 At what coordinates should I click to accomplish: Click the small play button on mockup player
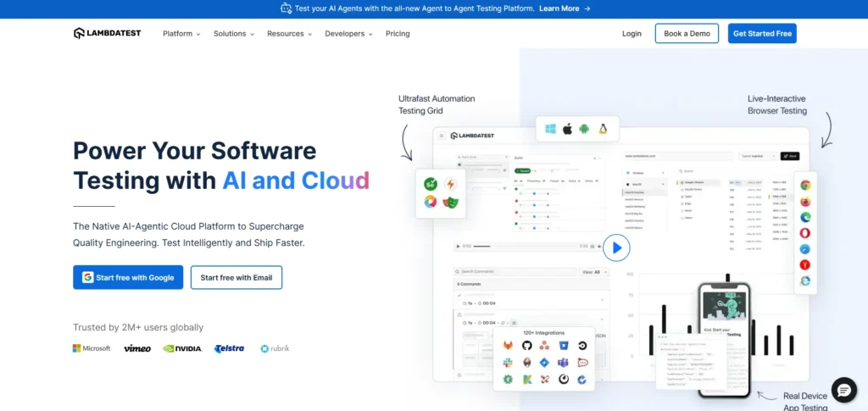[x=459, y=246]
